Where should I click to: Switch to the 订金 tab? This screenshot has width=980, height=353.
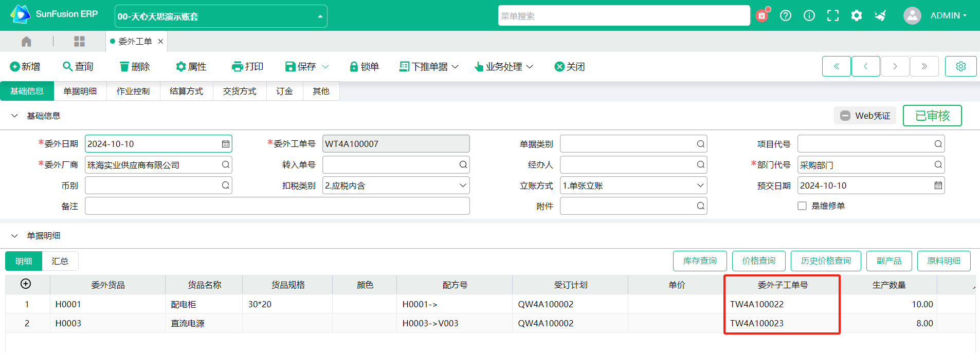(284, 91)
